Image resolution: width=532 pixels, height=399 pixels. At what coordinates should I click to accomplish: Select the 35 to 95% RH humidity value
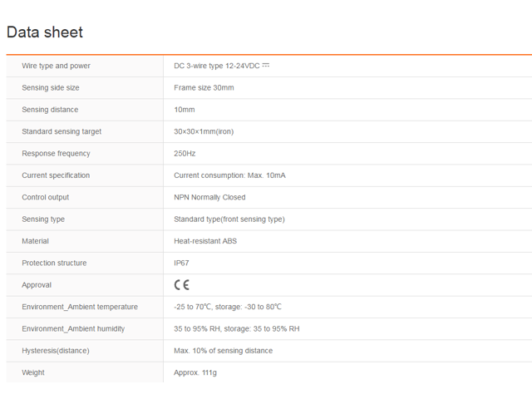coord(237,329)
